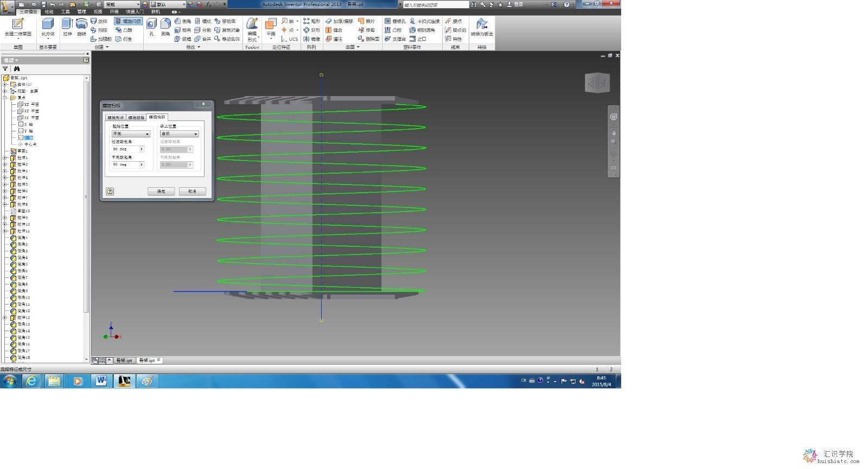Viewport: 868px width, 469px height.
Task: Open Word from the Windows taskbar
Action: click(x=101, y=381)
